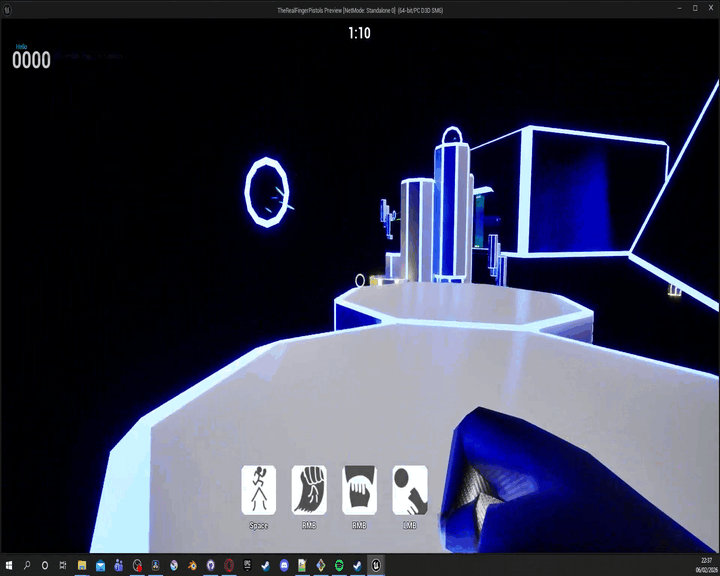
Task: Open the Windows Start menu
Action: 8,566
